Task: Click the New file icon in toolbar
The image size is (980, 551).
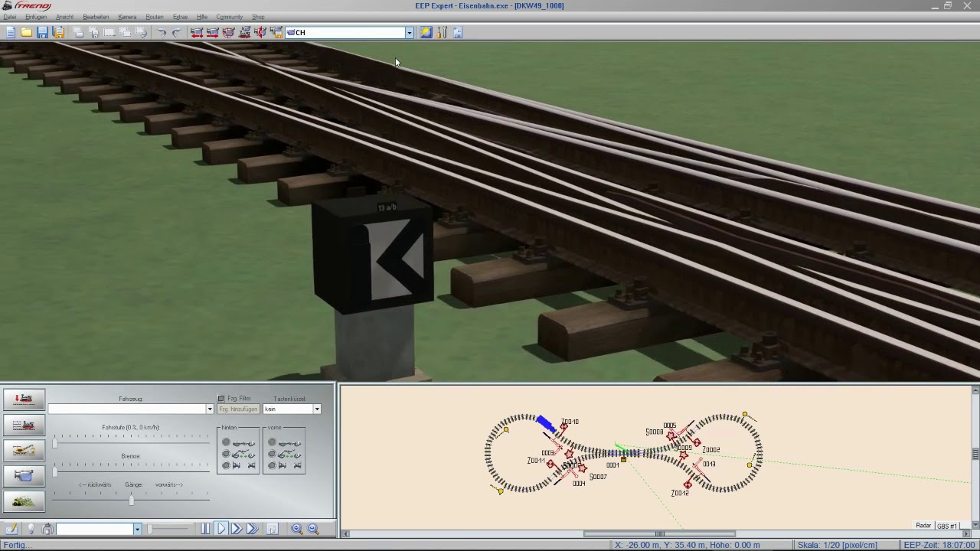Action: [10, 32]
